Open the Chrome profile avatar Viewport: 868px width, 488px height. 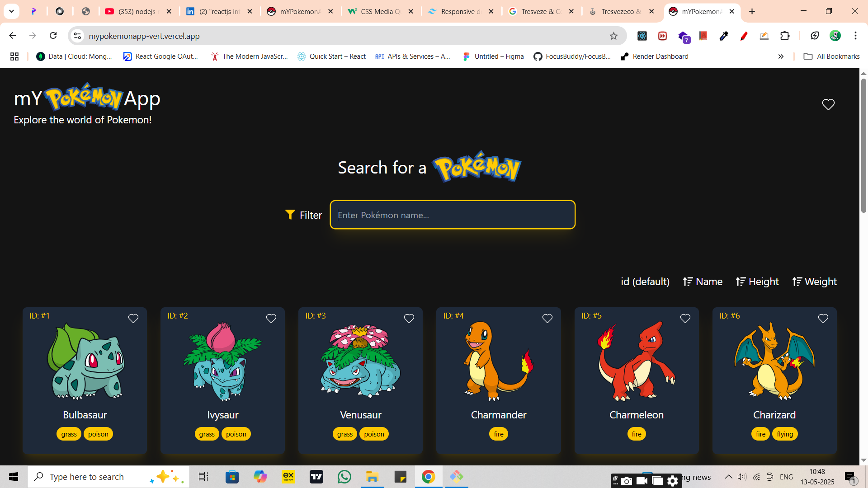click(x=835, y=36)
